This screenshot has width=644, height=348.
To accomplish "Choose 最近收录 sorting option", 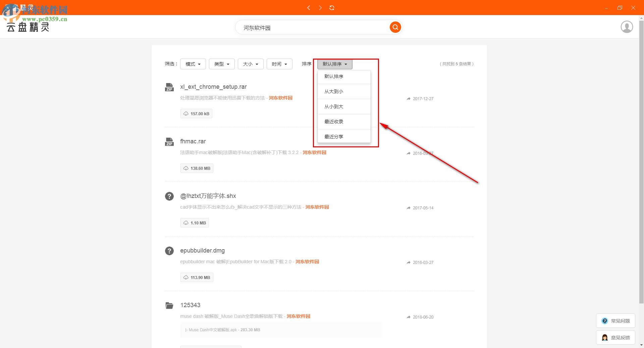I will click(333, 122).
